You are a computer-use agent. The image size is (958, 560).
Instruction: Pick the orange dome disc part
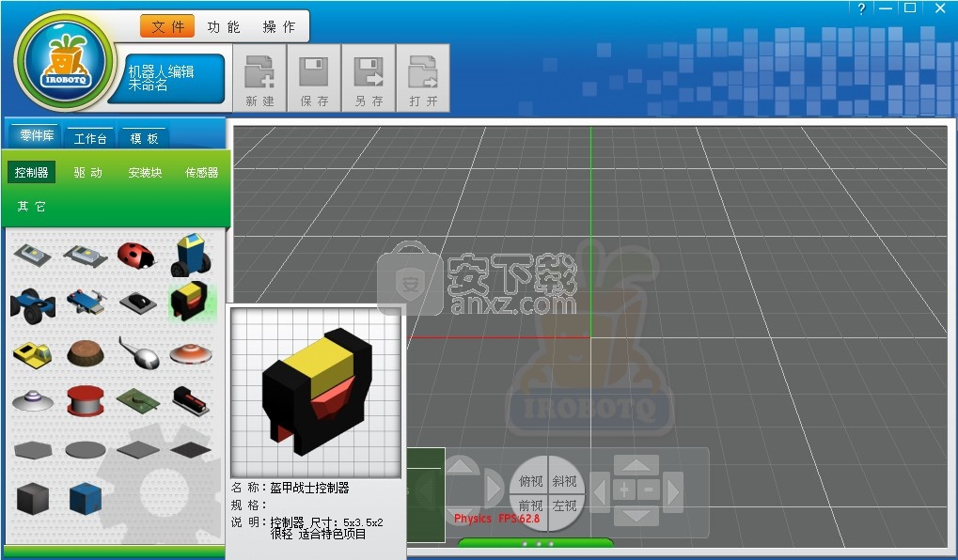[x=191, y=353]
